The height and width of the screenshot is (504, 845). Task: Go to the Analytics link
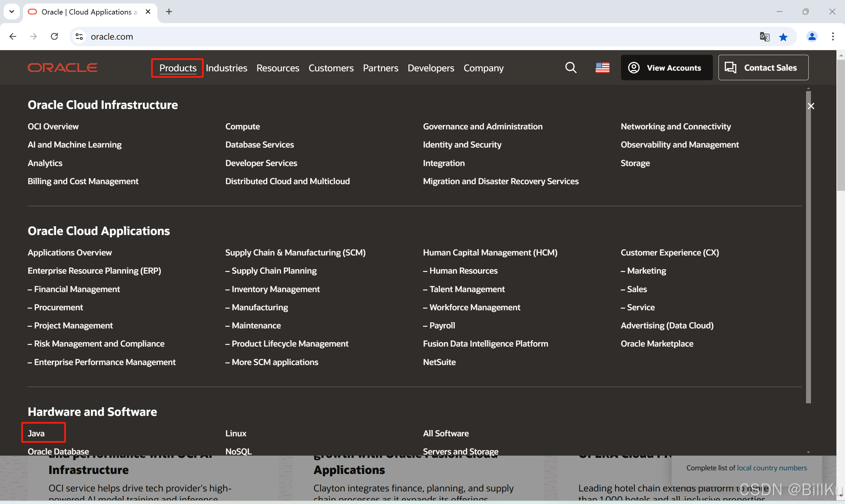point(45,163)
